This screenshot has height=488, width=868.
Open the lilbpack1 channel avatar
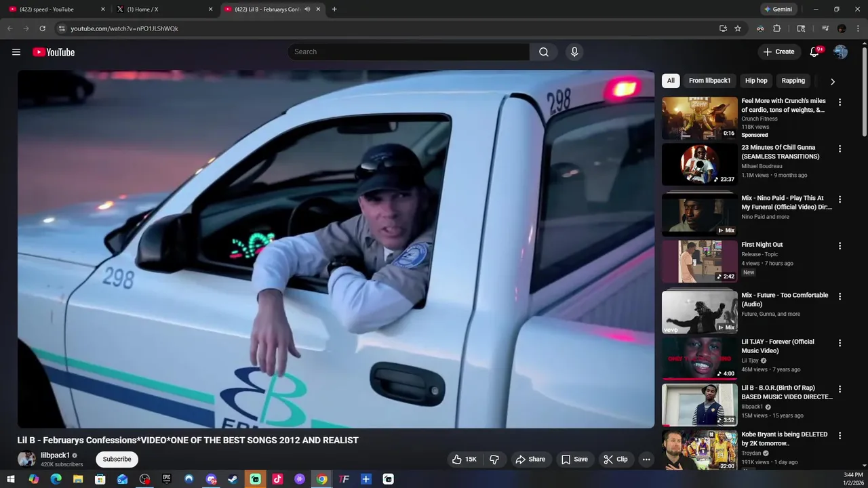(x=26, y=460)
